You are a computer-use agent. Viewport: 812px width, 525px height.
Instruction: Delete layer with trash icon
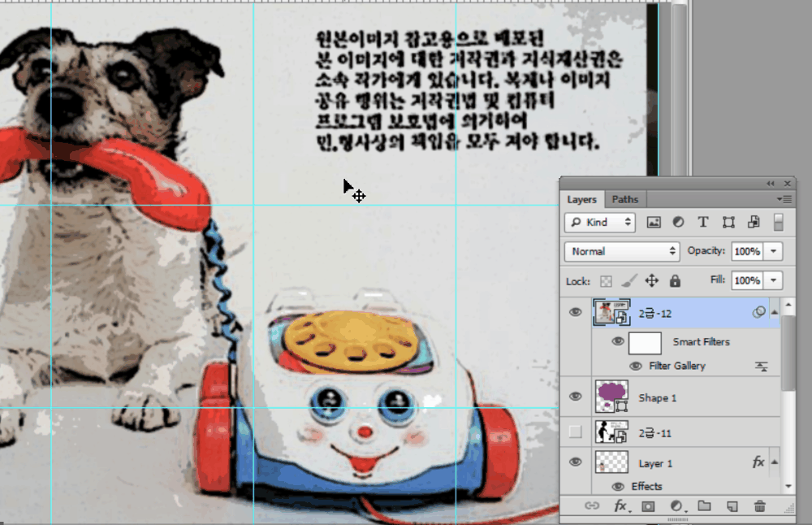(760, 505)
